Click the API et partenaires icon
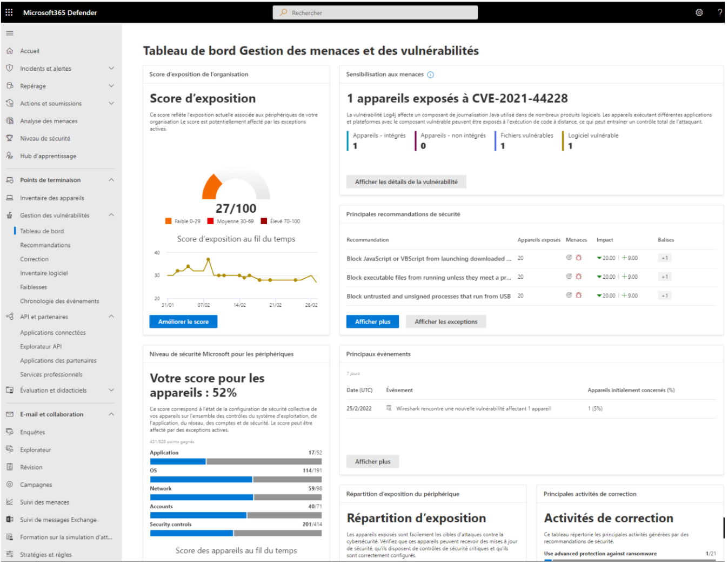 (x=9, y=317)
